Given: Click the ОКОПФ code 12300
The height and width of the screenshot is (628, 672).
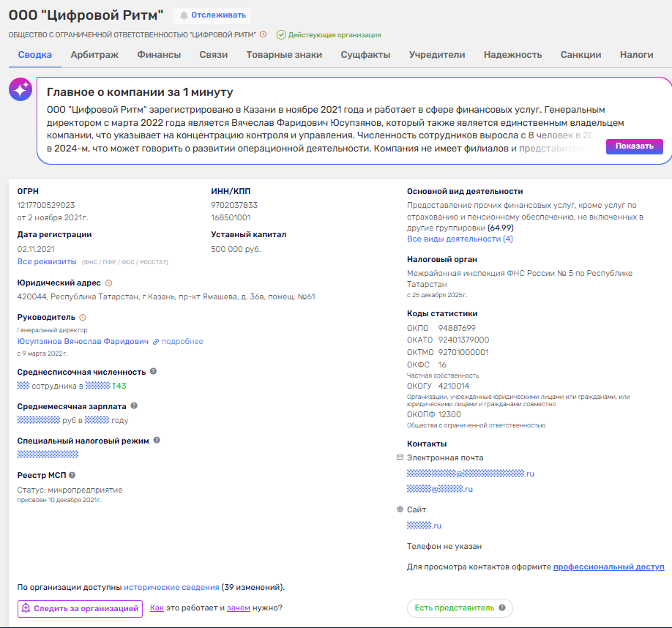Looking at the screenshot, I should tap(449, 415).
